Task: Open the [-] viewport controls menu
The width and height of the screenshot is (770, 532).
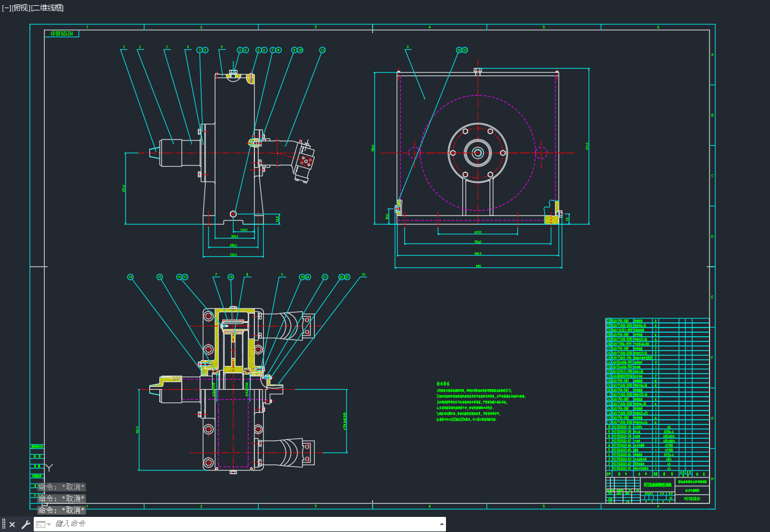Action: [6, 8]
